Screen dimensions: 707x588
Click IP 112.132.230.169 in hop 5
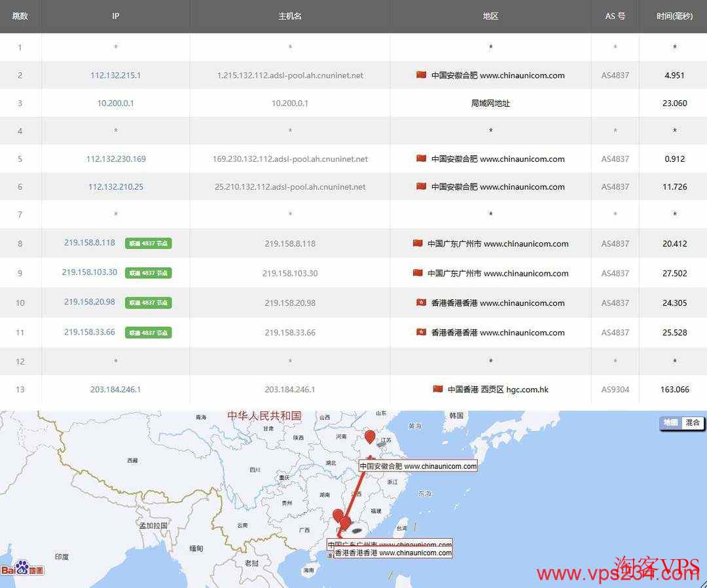pyautogui.click(x=116, y=158)
